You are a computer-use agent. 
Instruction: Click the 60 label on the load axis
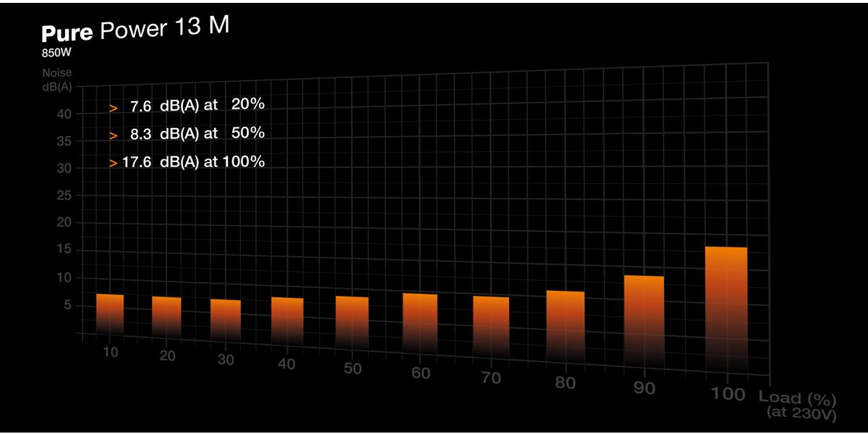(421, 373)
